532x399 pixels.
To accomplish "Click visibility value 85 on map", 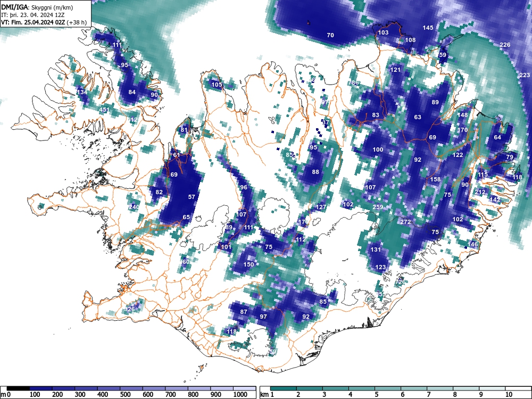I will point(323,301).
